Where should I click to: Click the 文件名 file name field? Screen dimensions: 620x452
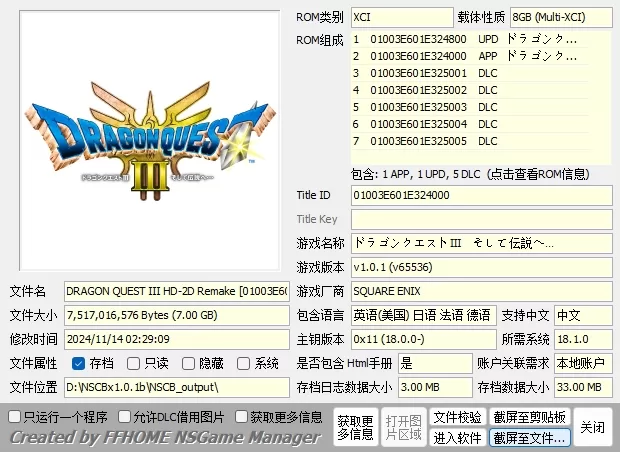coord(177,291)
